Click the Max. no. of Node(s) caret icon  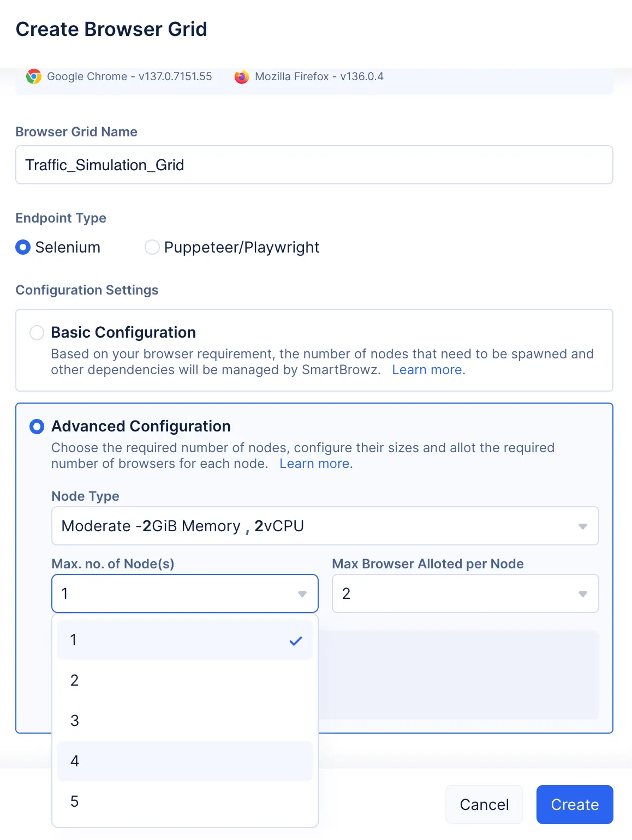pyautogui.click(x=302, y=594)
